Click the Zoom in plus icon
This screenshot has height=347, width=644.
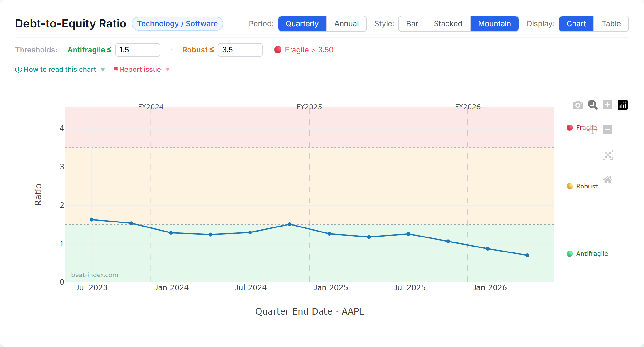point(607,105)
